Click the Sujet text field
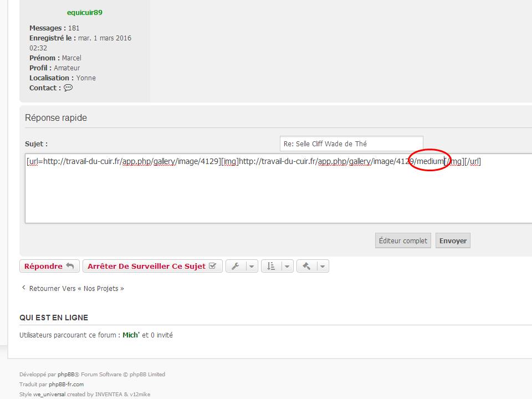This screenshot has width=532, height=399. pos(351,144)
